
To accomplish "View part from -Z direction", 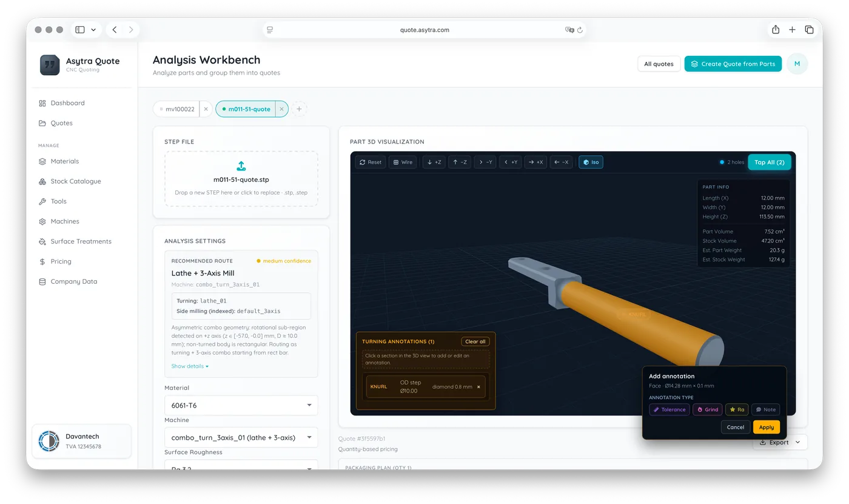I will point(460,162).
